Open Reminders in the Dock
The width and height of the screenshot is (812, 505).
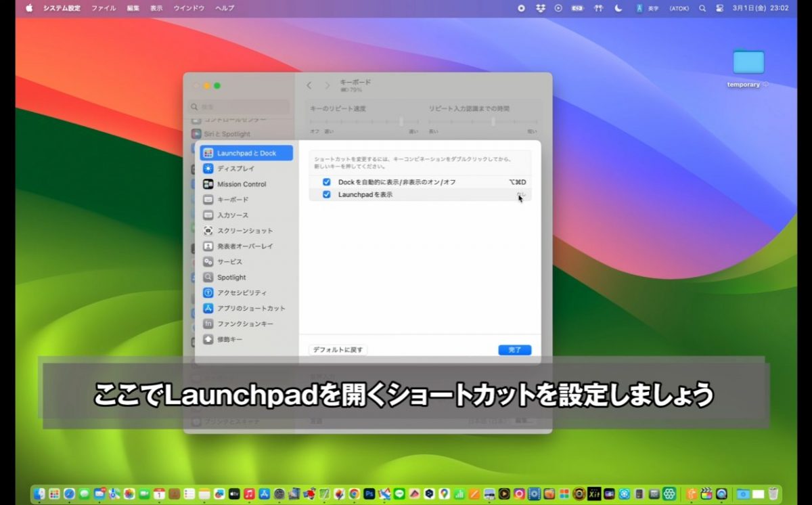pyautogui.click(x=189, y=493)
